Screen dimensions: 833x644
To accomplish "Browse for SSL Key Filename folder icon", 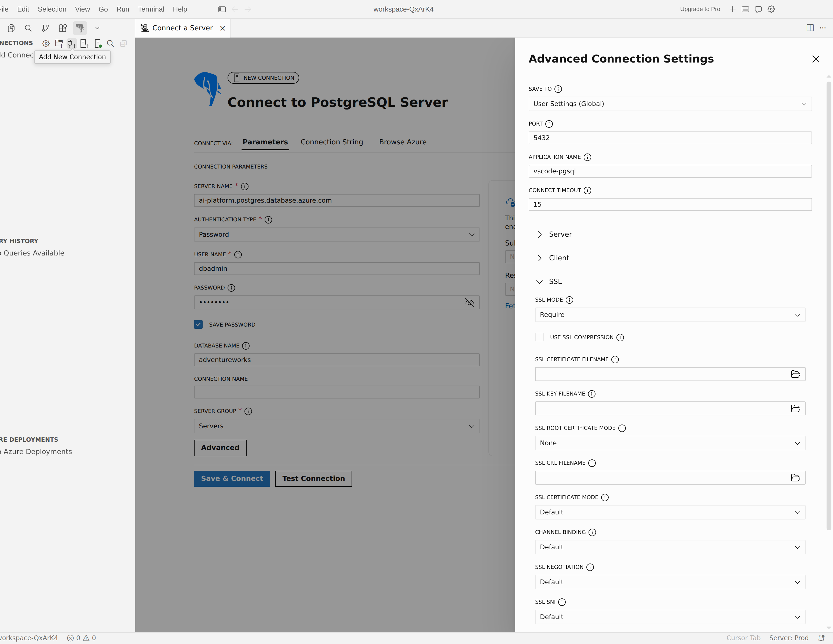I will coord(795,408).
